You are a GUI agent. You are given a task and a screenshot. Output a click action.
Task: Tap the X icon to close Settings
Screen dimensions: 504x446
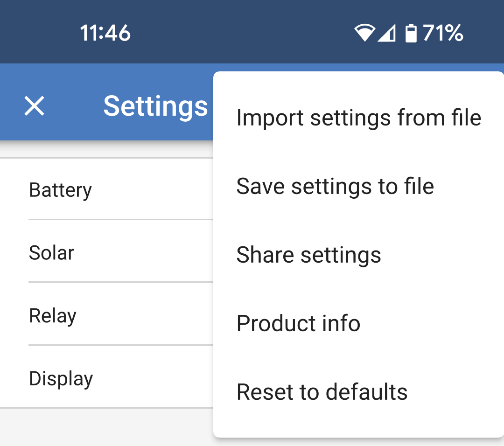(35, 106)
